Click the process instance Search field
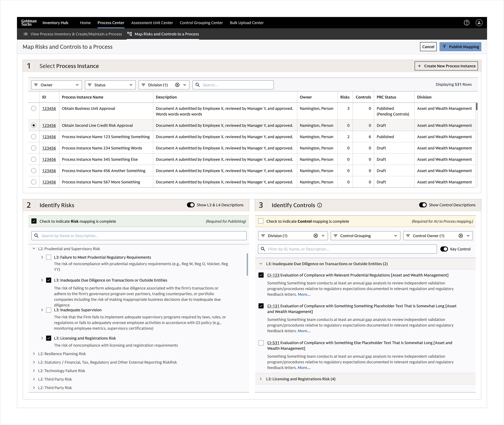The height and width of the screenshot is (425, 504). coord(236,85)
